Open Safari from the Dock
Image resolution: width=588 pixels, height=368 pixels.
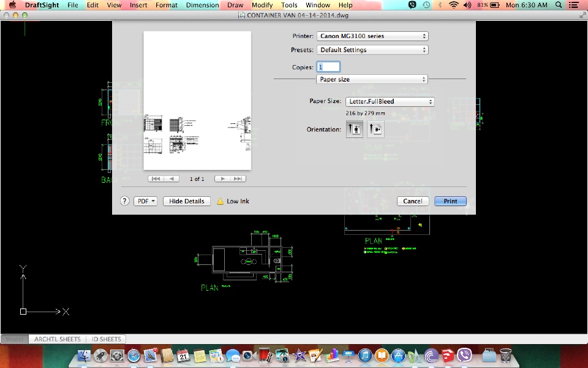click(x=134, y=355)
